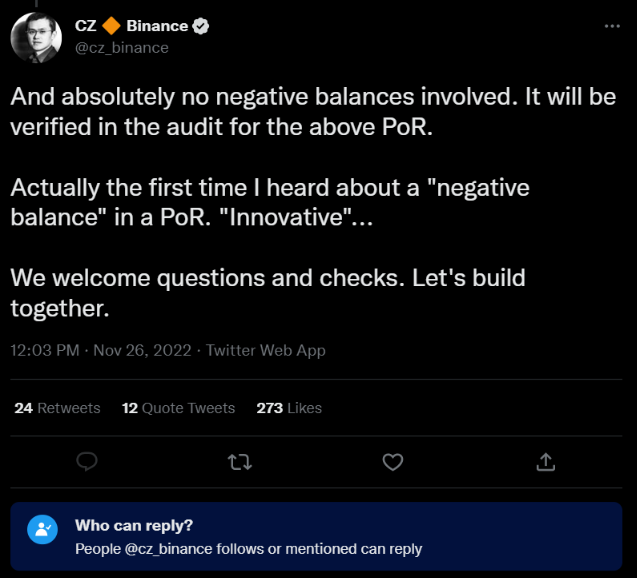Open the 12:03 PM tweet timestamp
This screenshot has width=637, height=578.
pos(46,351)
